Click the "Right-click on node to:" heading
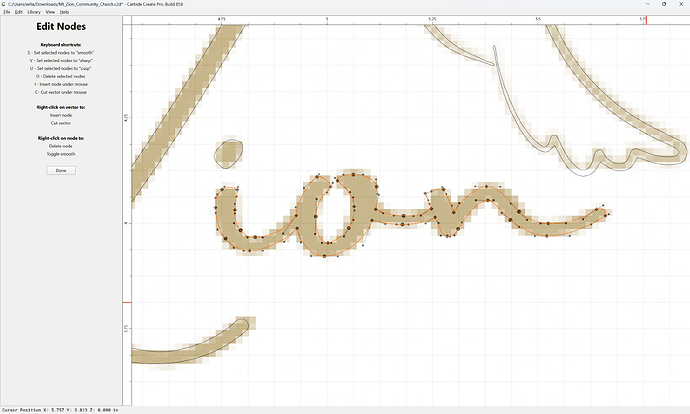The image size is (690, 414). pos(61,138)
